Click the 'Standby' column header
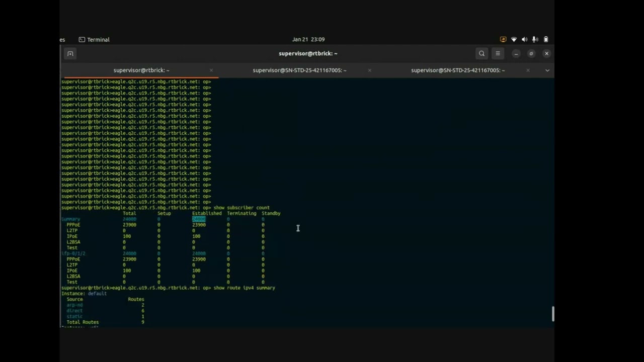This screenshot has height=362, width=644. (x=271, y=214)
